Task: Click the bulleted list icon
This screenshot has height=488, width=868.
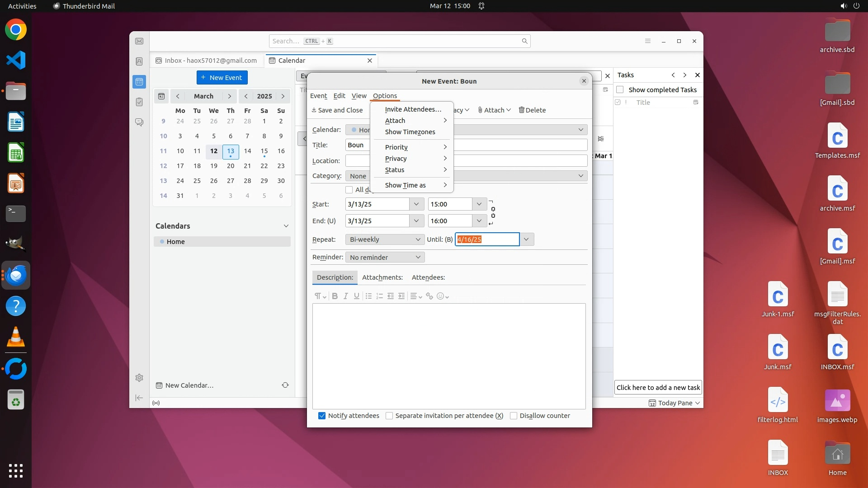Action: coord(368,296)
